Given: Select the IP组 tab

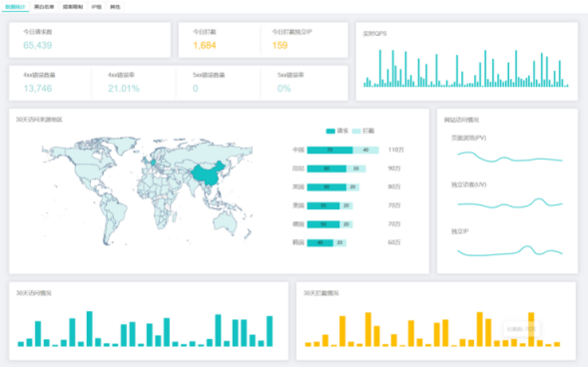Looking at the screenshot, I should [x=97, y=7].
